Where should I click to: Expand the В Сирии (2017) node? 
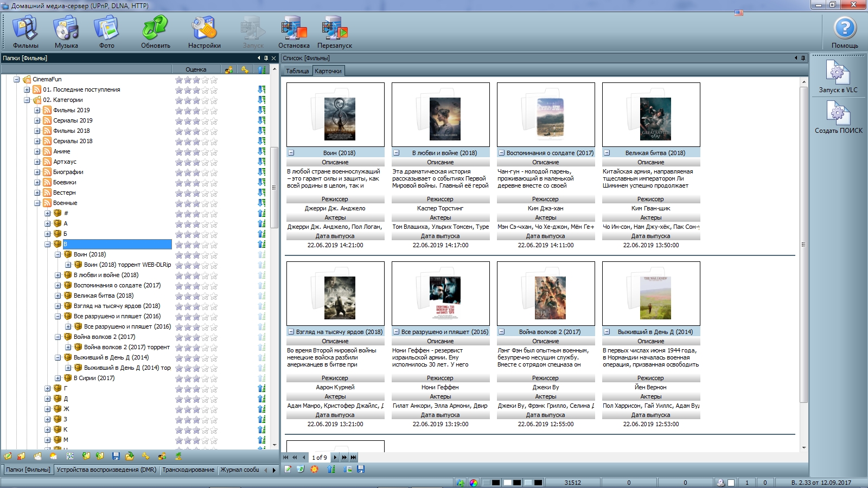click(58, 378)
